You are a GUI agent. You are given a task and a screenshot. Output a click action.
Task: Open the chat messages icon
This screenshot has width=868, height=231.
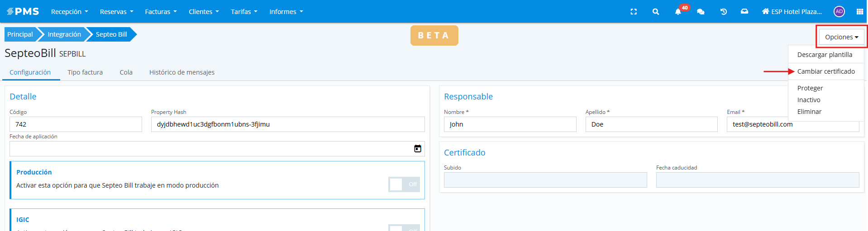[x=701, y=12]
